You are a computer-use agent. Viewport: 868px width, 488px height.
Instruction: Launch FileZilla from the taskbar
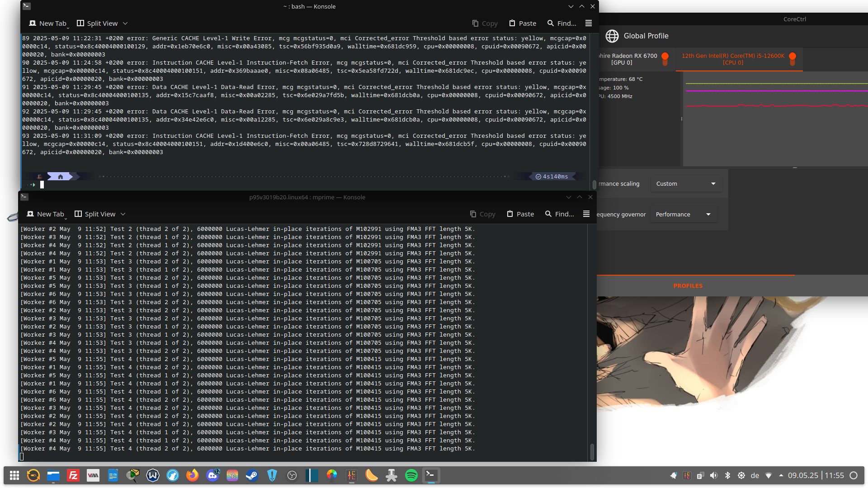(x=73, y=475)
